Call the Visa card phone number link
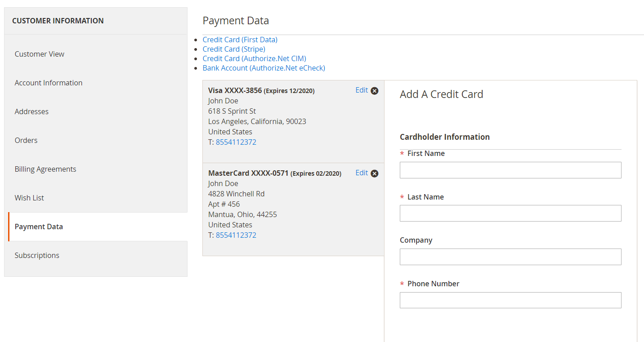 coord(236,142)
